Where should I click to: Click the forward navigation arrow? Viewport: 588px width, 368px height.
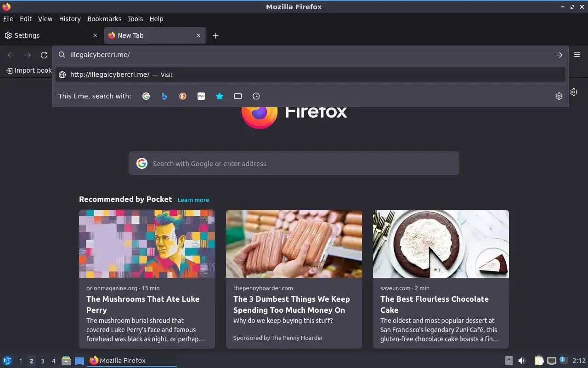point(28,55)
